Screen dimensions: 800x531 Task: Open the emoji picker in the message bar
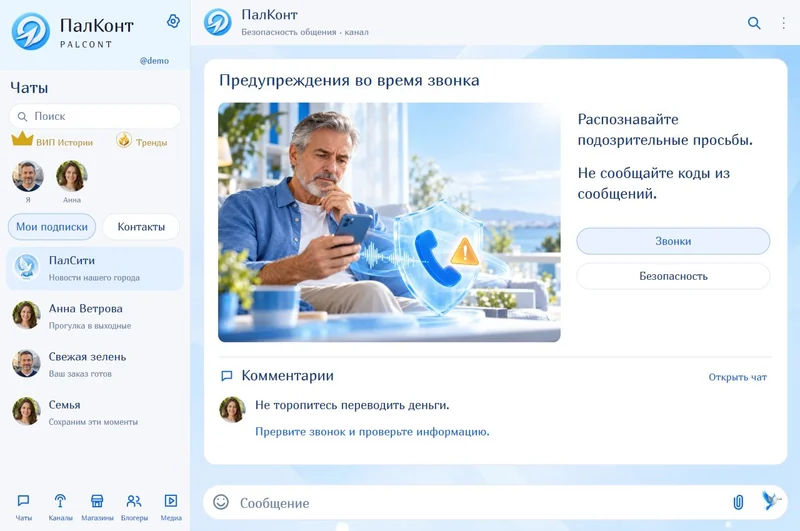click(x=221, y=502)
